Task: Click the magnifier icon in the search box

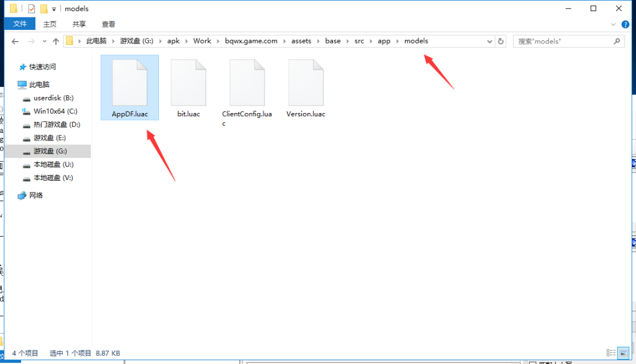Action: tap(617, 42)
